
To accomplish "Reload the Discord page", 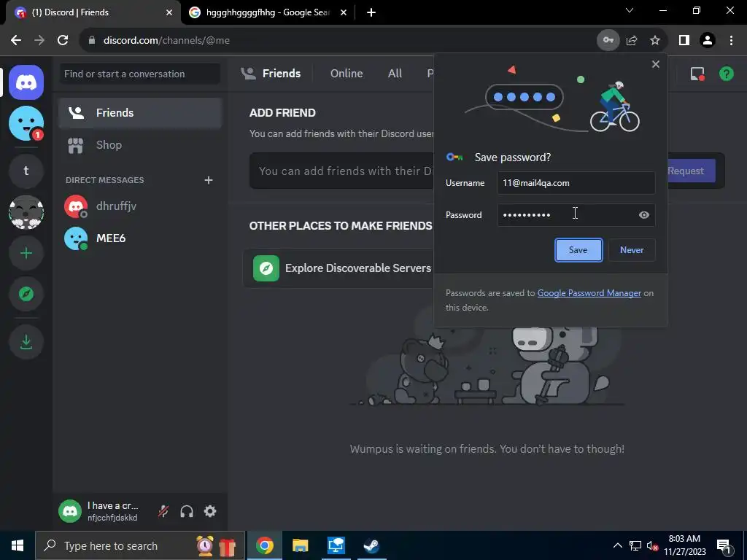I will (x=63, y=40).
